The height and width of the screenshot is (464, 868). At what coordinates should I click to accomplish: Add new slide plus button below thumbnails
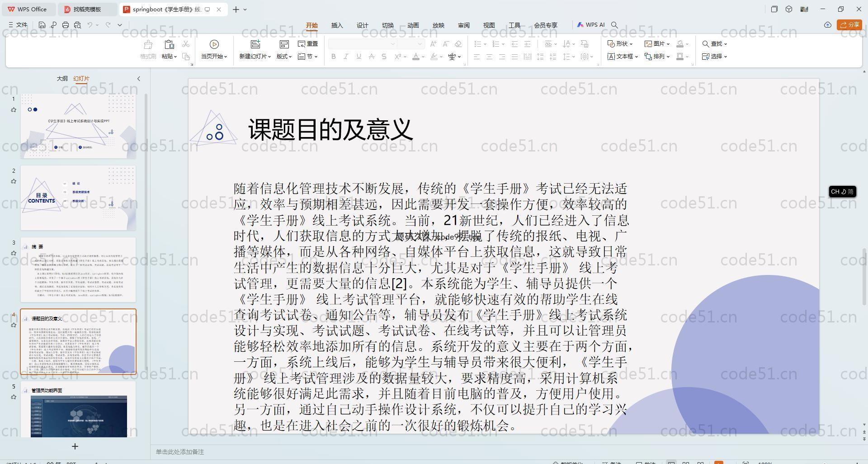click(75, 446)
